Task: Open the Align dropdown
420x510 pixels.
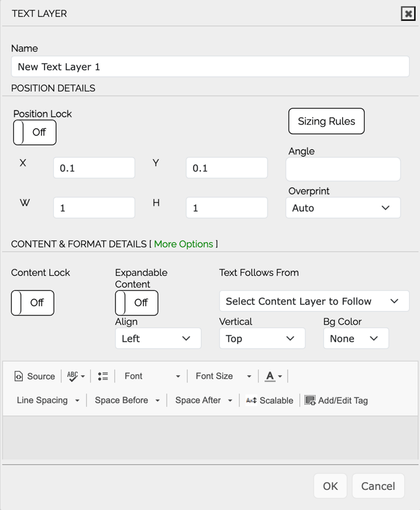Action: pyautogui.click(x=158, y=339)
